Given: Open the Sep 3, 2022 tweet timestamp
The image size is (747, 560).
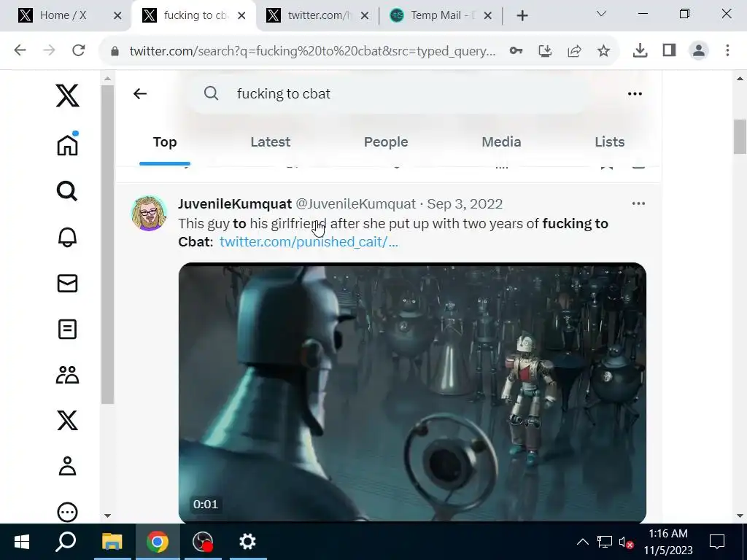Looking at the screenshot, I should tap(465, 204).
